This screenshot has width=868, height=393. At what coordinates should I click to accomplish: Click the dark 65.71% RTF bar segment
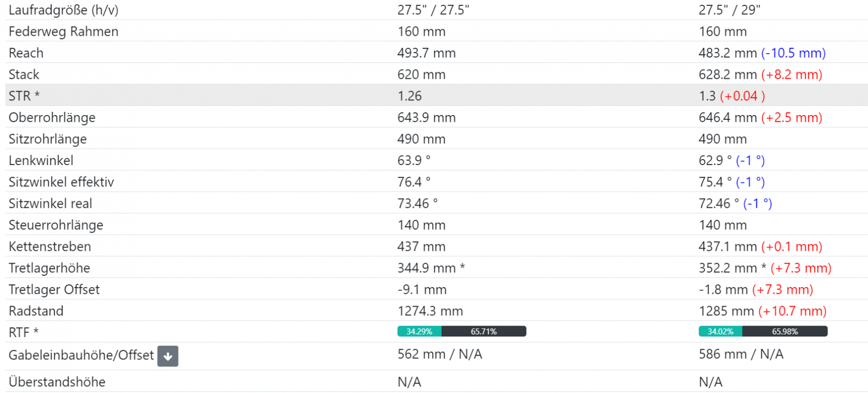coord(483,332)
